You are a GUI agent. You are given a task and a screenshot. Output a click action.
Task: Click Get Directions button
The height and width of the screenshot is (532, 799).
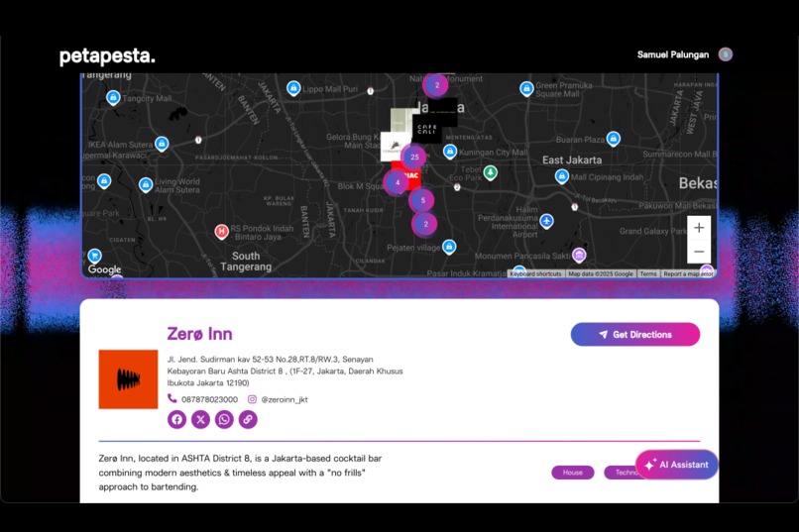coord(634,335)
